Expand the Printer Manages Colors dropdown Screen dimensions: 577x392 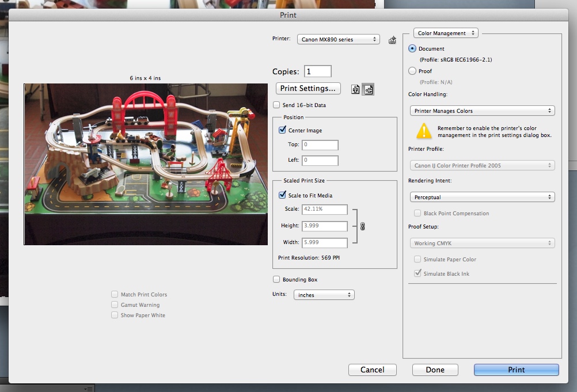(483, 111)
